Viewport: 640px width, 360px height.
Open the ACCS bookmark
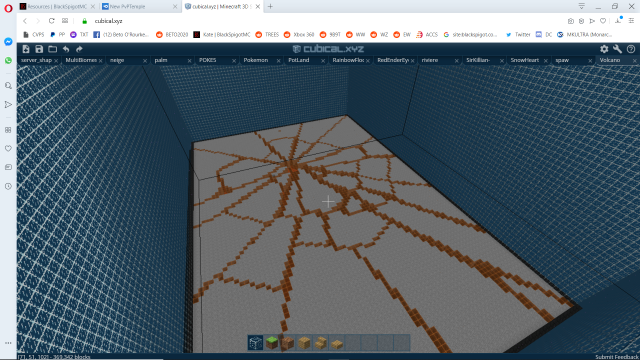(427, 35)
